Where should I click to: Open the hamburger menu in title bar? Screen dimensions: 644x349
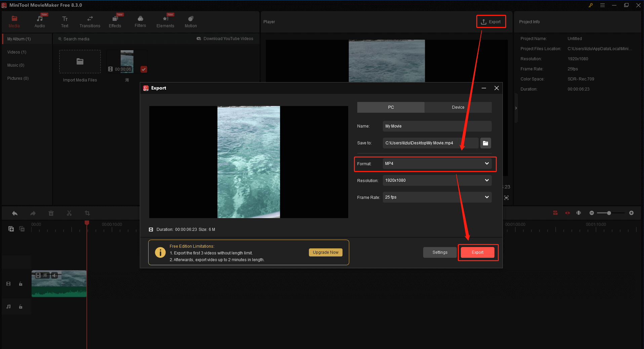pyautogui.click(x=602, y=5)
